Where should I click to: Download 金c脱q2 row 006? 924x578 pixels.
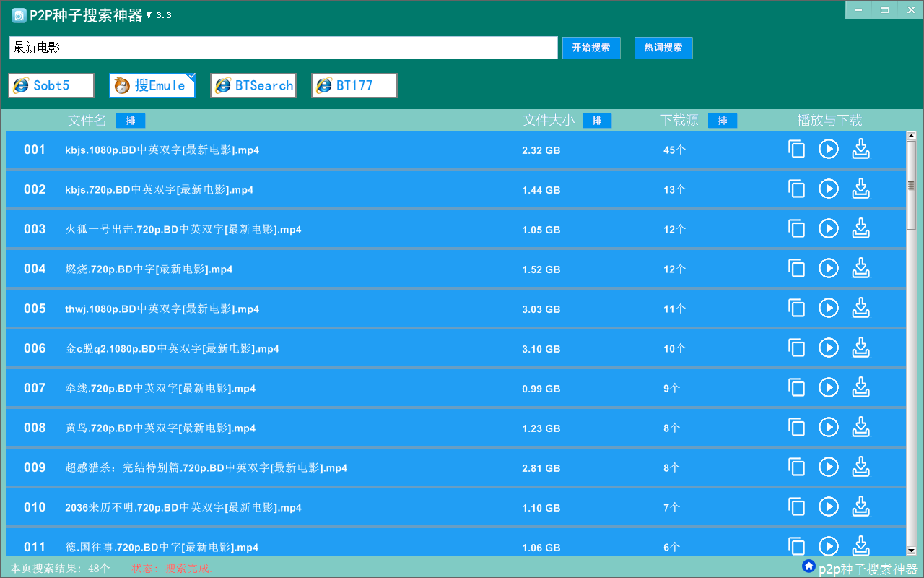pyautogui.click(x=860, y=348)
